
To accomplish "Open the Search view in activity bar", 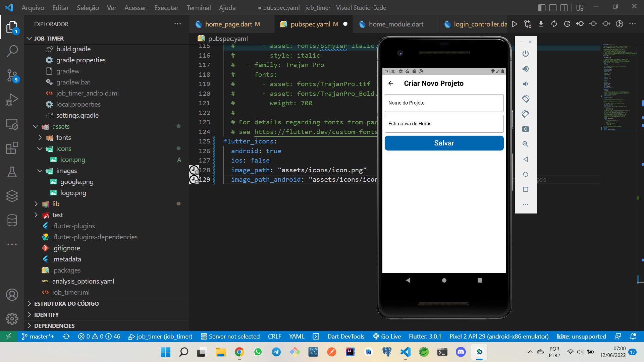I will pos(12,51).
